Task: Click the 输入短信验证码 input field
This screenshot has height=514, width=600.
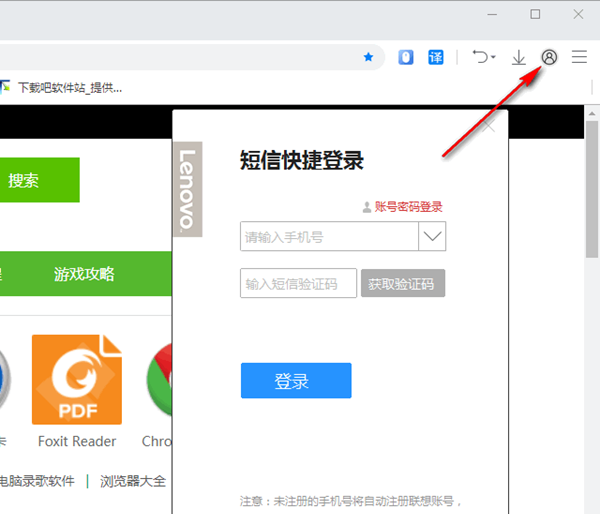Action: [298, 283]
